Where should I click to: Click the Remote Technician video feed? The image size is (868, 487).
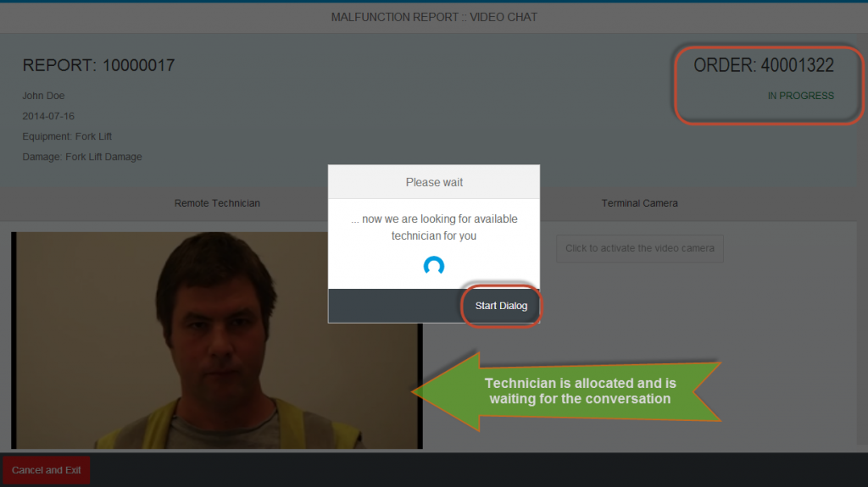216,340
